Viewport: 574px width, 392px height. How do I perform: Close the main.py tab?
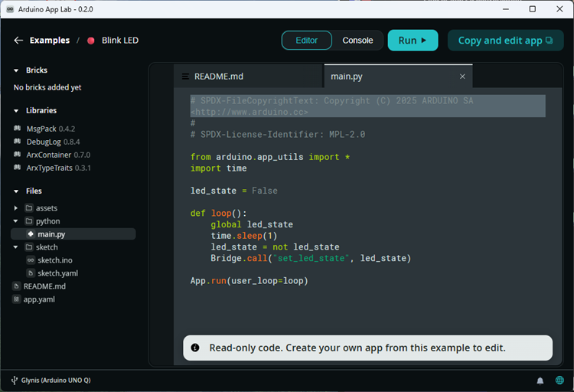(x=462, y=77)
